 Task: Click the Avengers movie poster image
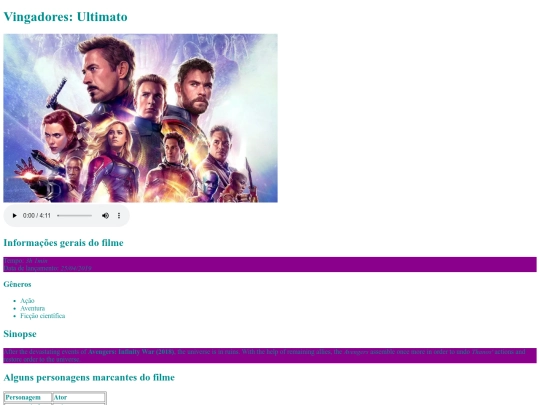pyautogui.click(x=141, y=118)
